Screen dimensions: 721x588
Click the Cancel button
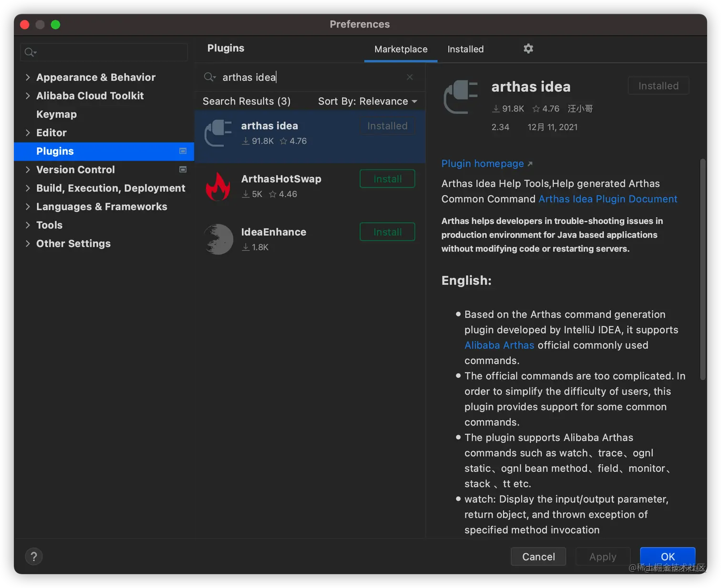pos(538,557)
